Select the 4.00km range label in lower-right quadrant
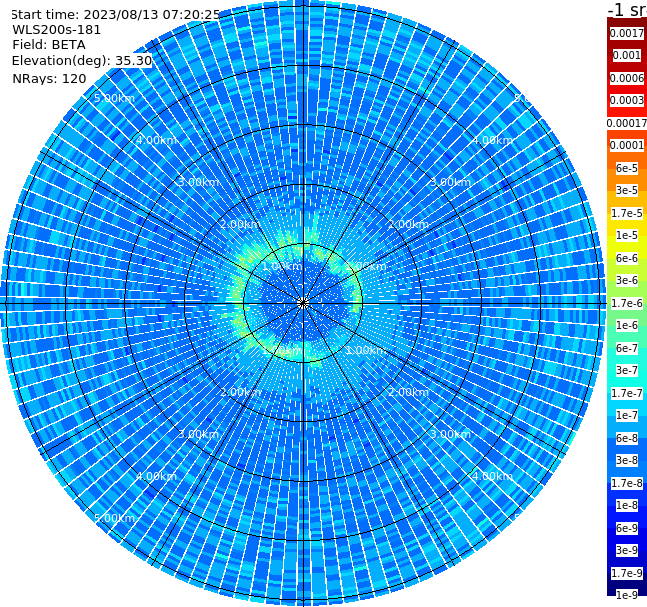Image resolution: width=647 pixels, height=607 pixels. coord(492,476)
